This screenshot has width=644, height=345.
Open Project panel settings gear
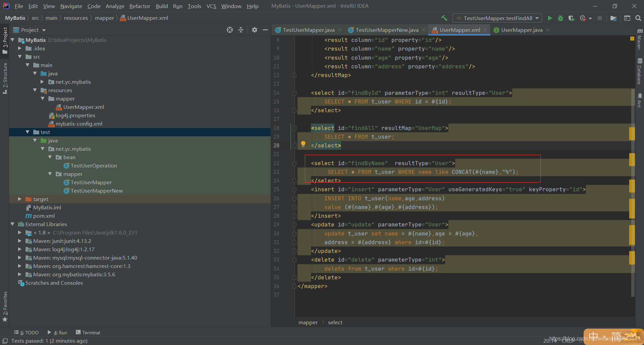255,30
